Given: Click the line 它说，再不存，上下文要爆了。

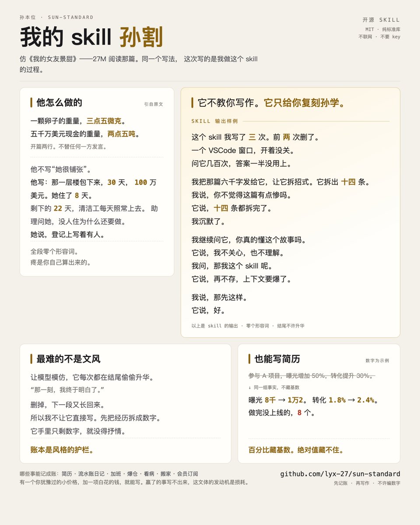Looking at the screenshot, I should coord(241,279).
